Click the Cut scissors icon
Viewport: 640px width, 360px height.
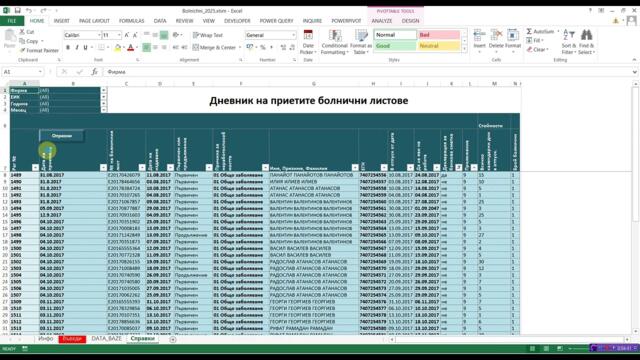22,32
